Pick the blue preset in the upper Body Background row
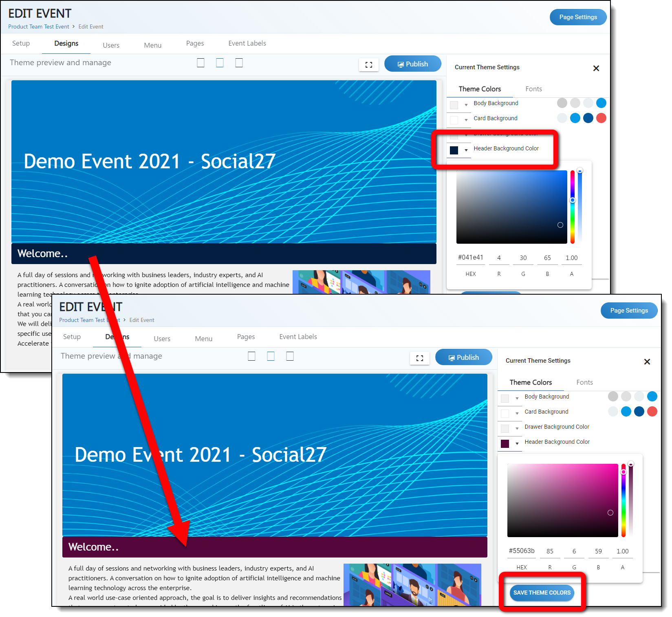This screenshot has width=672, height=617. [601, 103]
